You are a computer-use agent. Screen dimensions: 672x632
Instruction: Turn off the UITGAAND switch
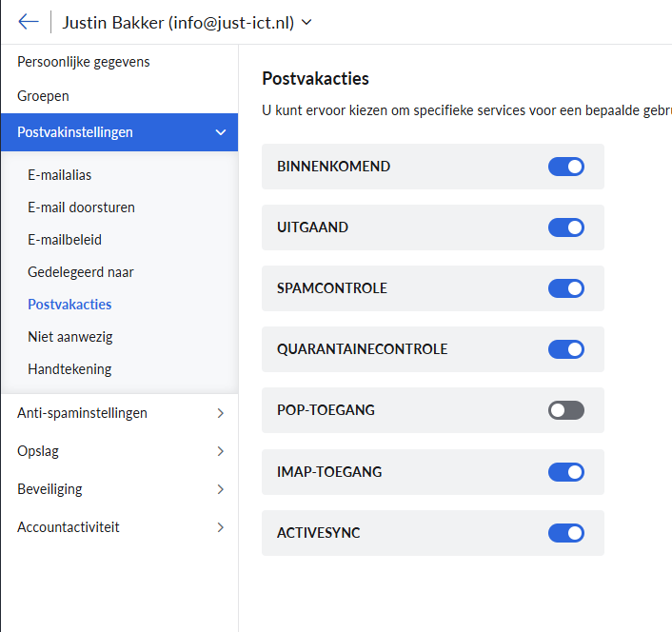point(565,227)
